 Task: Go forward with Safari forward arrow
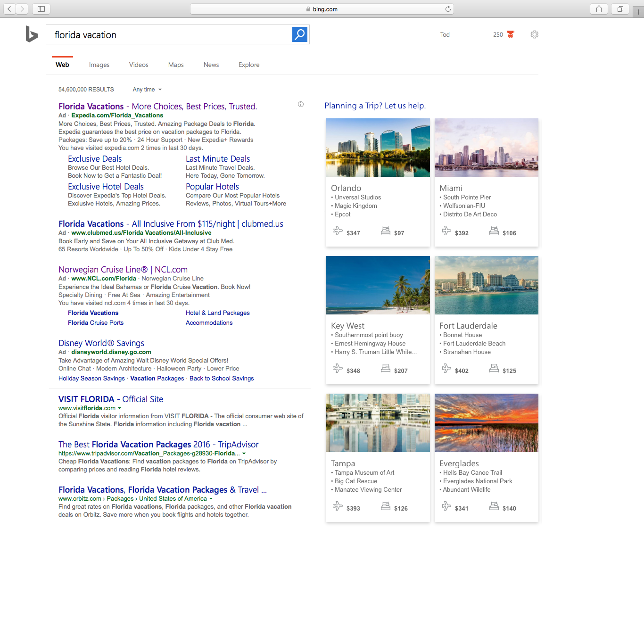pos(22,8)
